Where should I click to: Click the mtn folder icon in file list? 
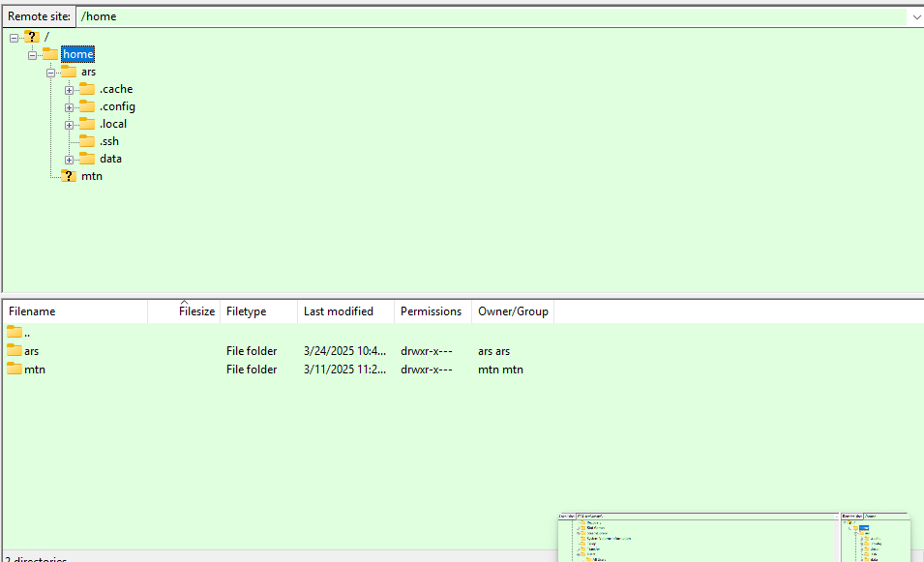pyautogui.click(x=15, y=370)
